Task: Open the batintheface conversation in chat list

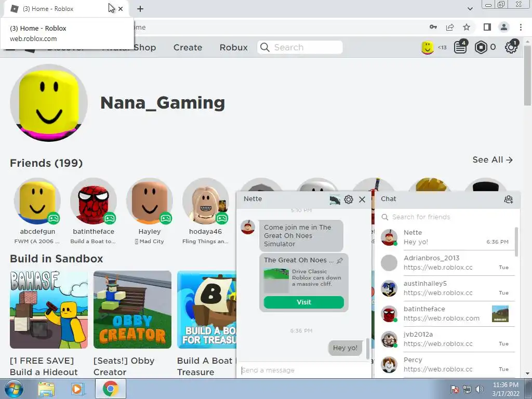Action: [x=445, y=313]
